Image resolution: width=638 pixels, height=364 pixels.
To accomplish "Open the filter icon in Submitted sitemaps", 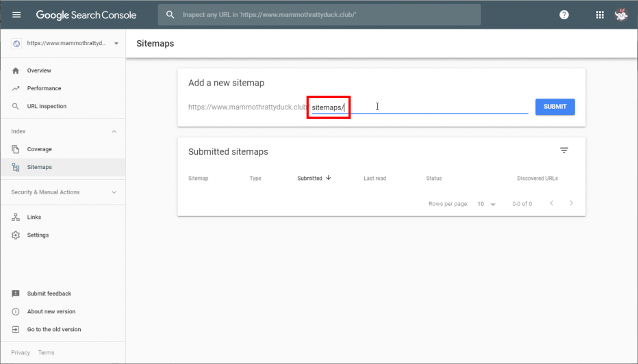I will tap(564, 151).
